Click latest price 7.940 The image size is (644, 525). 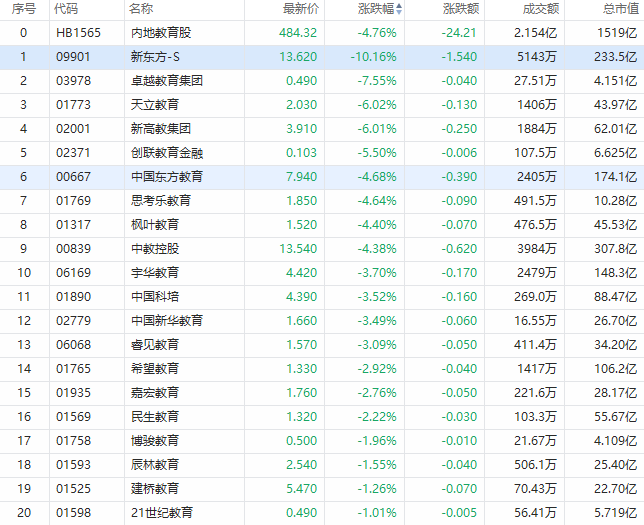(x=301, y=177)
